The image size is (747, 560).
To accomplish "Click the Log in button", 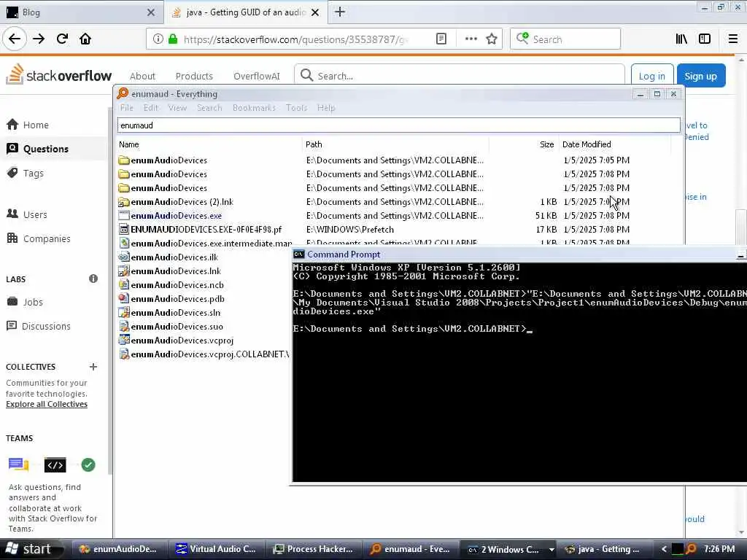I will (x=651, y=76).
